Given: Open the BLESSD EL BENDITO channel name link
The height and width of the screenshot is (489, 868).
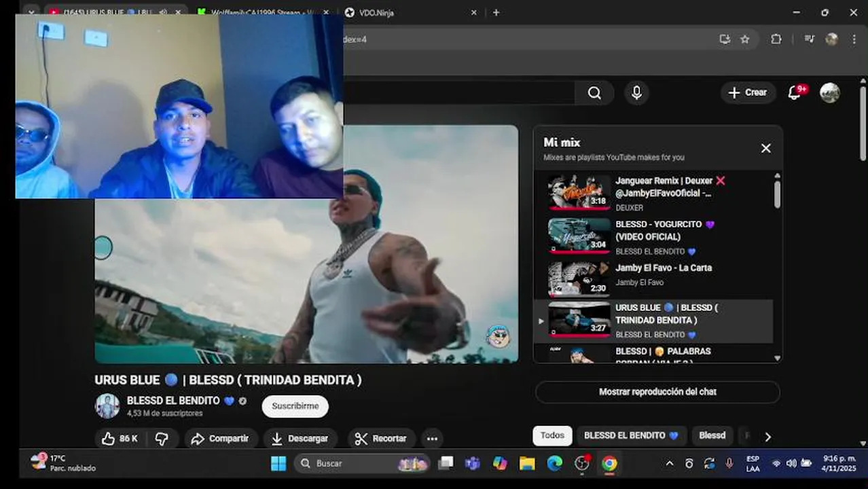Looking at the screenshot, I should point(173,401).
